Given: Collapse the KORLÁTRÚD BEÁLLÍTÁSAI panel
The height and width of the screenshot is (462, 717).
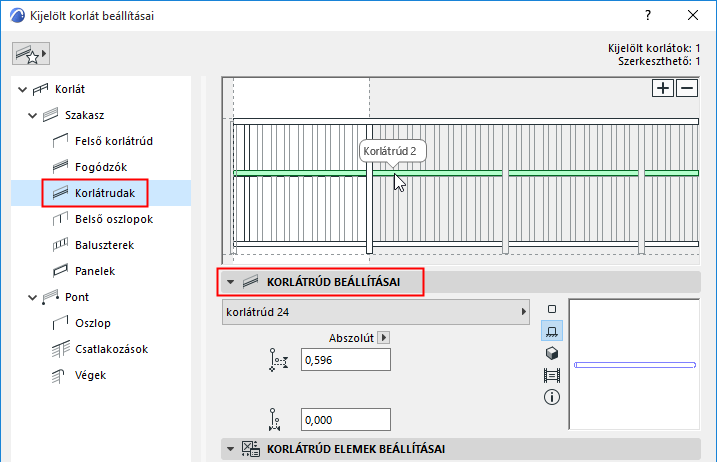Looking at the screenshot, I should point(230,282).
